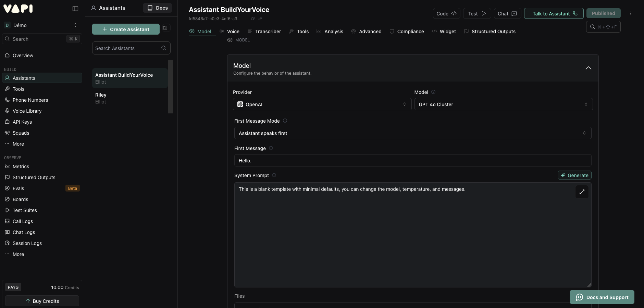This screenshot has width=644, height=308.
Task: Click the Create Assistant button
Action: point(126,29)
